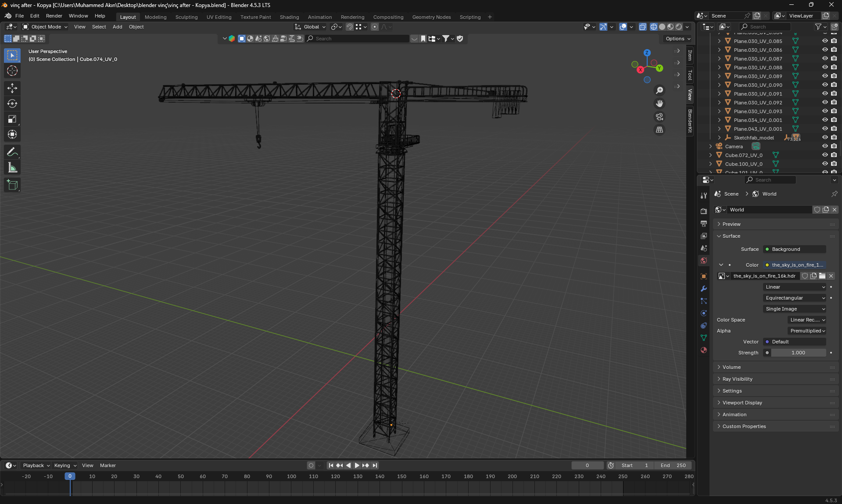Hide Camera in the outliner
The width and height of the screenshot is (842, 504).
pos(825,146)
